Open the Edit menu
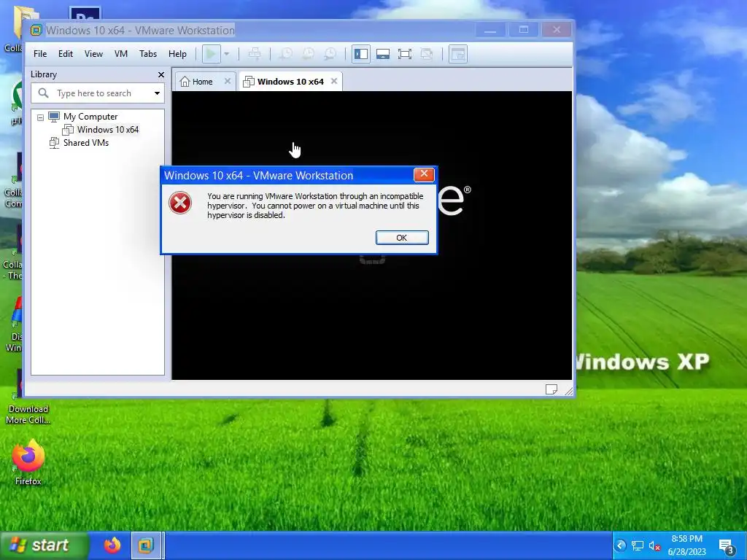The height and width of the screenshot is (560, 747). [x=66, y=54]
